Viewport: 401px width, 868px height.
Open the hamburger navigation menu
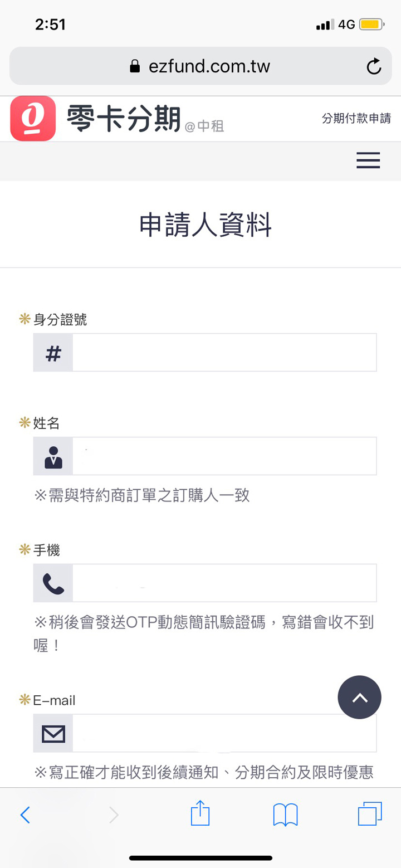pyautogui.click(x=368, y=160)
